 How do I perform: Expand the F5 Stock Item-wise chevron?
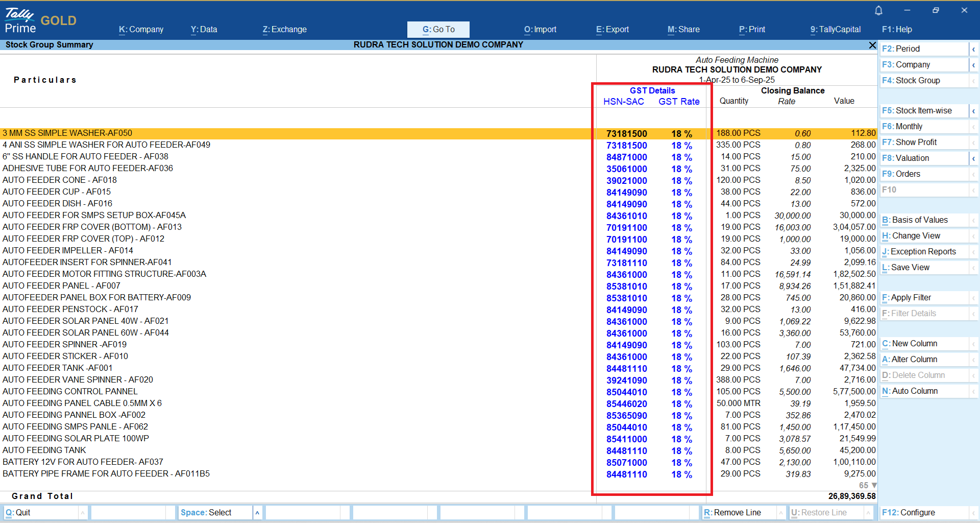click(x=973, y=111)
